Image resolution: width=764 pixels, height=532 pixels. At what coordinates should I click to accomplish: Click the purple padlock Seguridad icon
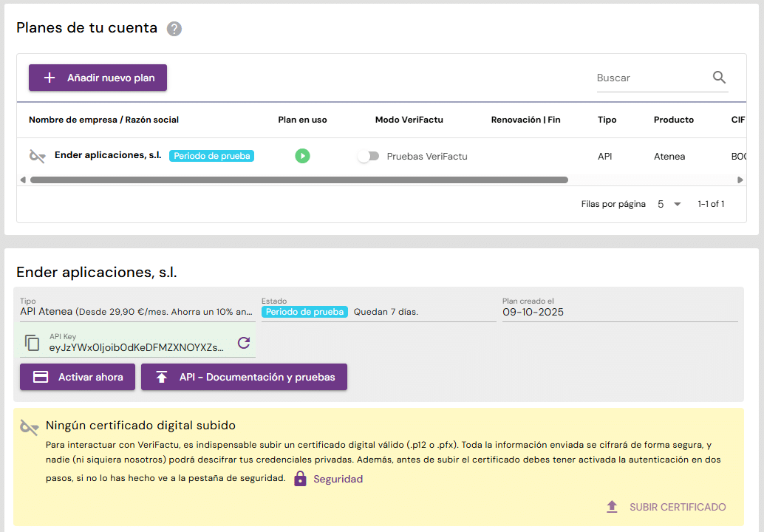300,479
